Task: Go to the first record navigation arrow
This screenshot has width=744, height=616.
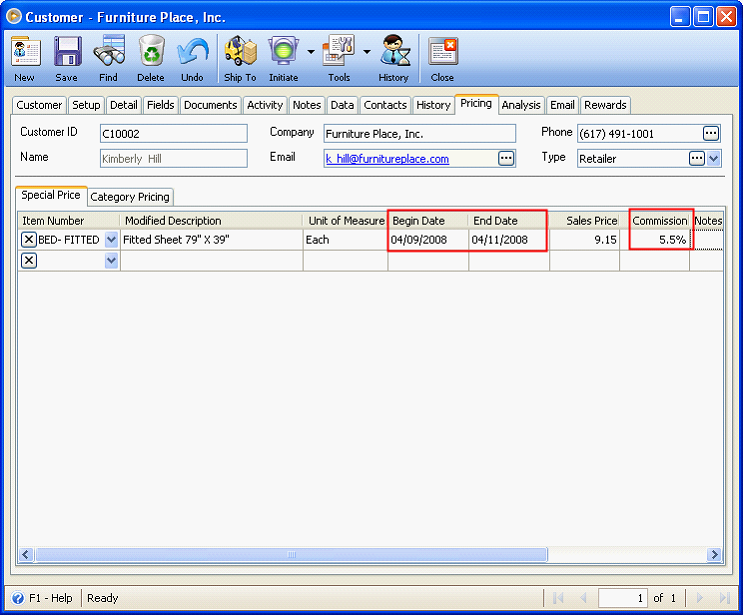Action: (558, 598)
